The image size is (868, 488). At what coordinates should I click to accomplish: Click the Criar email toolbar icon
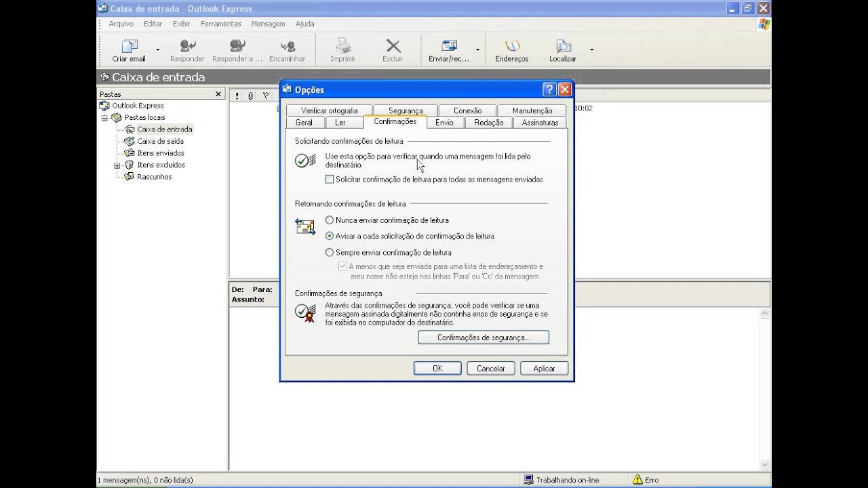coord(130,46)
